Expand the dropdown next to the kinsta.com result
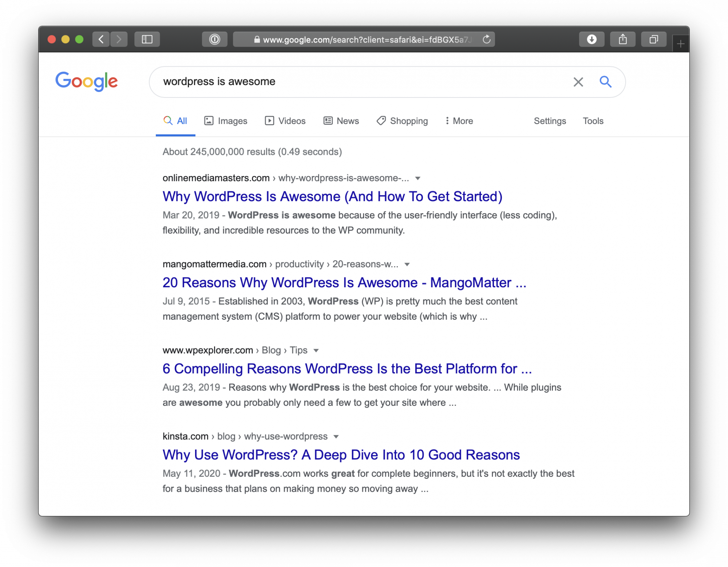 click(x=337, y=436)
